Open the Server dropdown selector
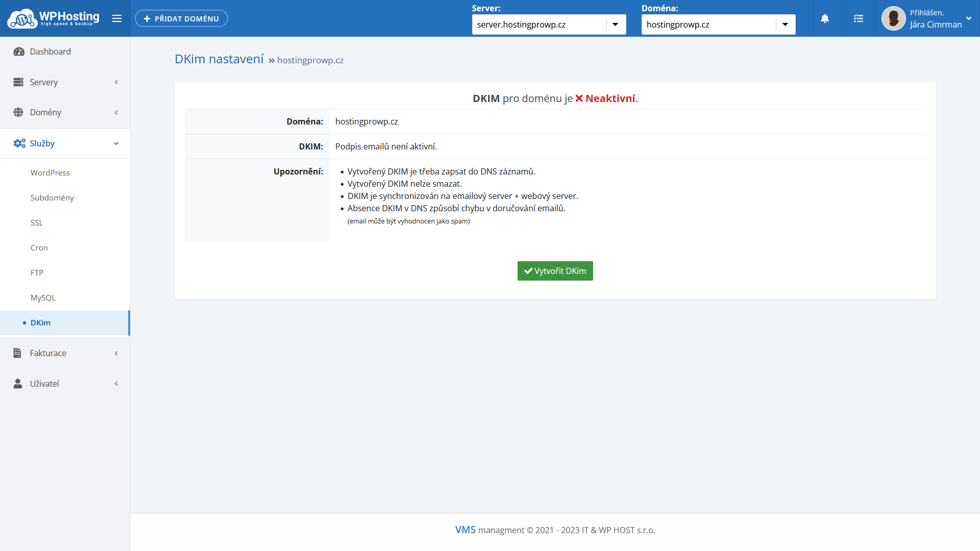Image resolution: width=980 pixels, height=551 pixels. 549,24
